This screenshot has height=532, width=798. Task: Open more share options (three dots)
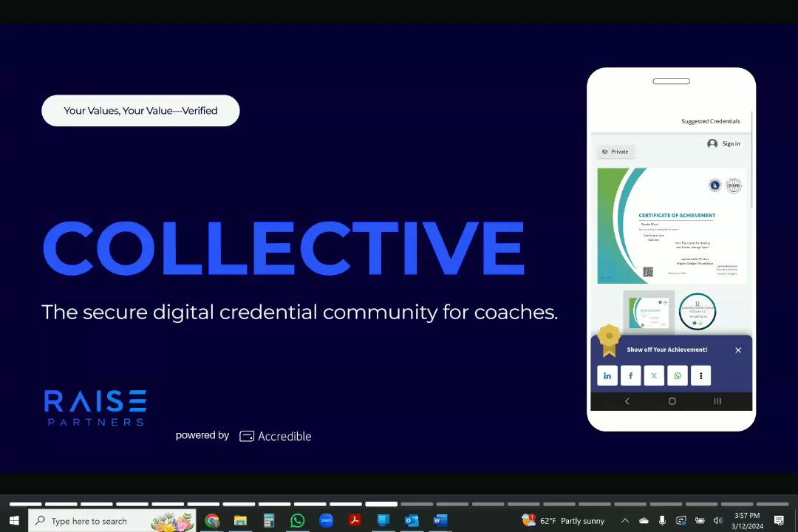[700, 375]
